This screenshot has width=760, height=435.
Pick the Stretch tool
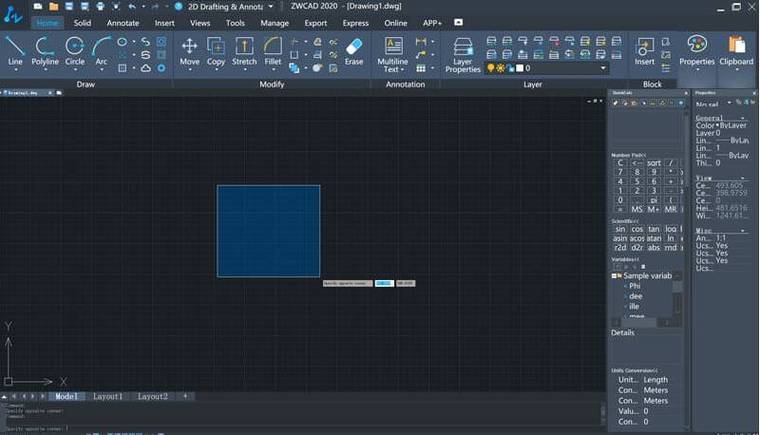click(x=244, y=51)
